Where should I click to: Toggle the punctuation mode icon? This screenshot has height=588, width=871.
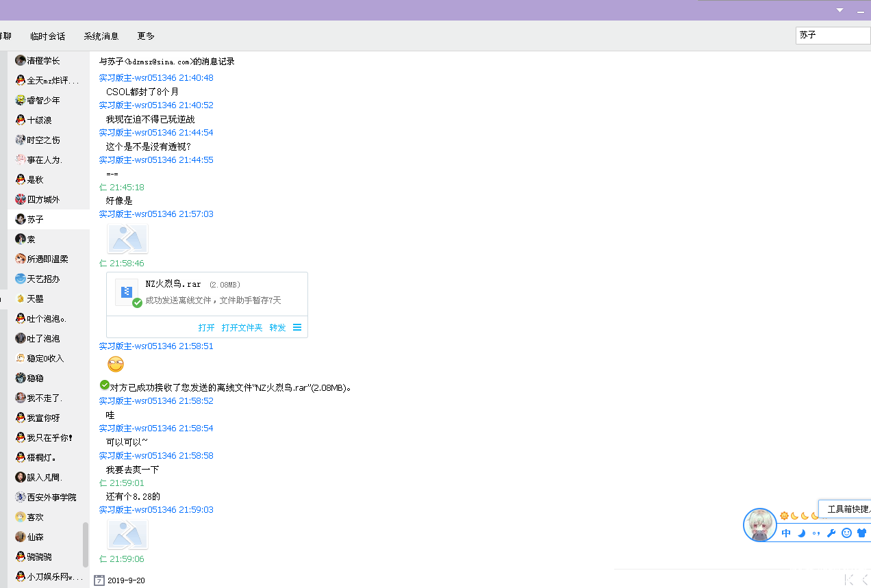tap(816, 533)
